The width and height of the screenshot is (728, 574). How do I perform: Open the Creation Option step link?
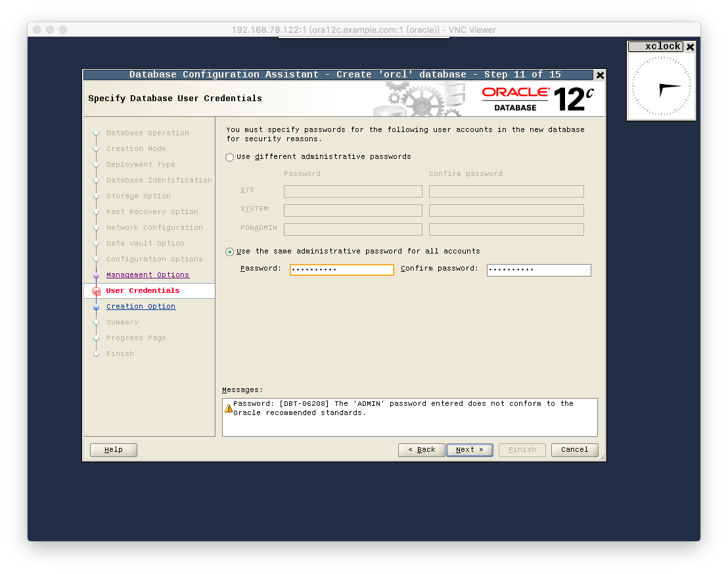coord(141,306)
